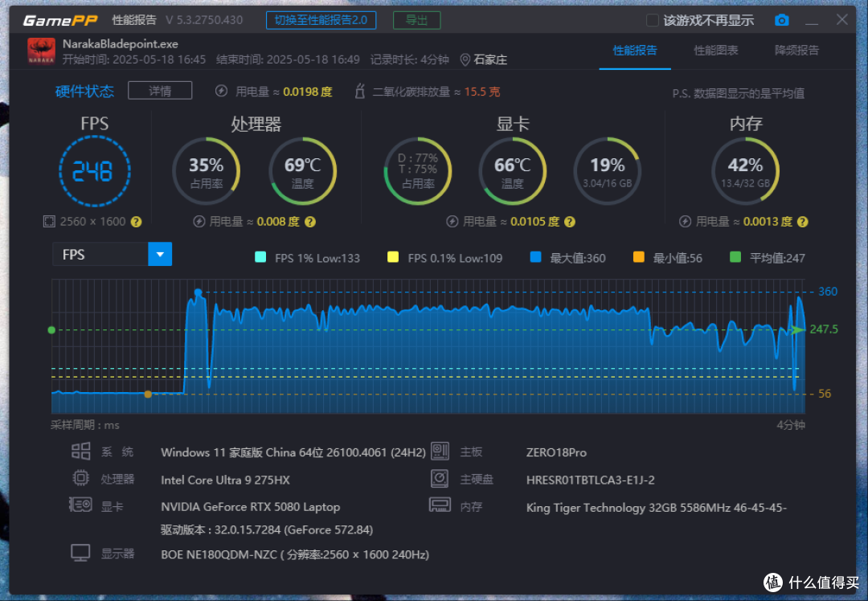
Task: Click the FPS 248 circular gauge
Action: 95,172
